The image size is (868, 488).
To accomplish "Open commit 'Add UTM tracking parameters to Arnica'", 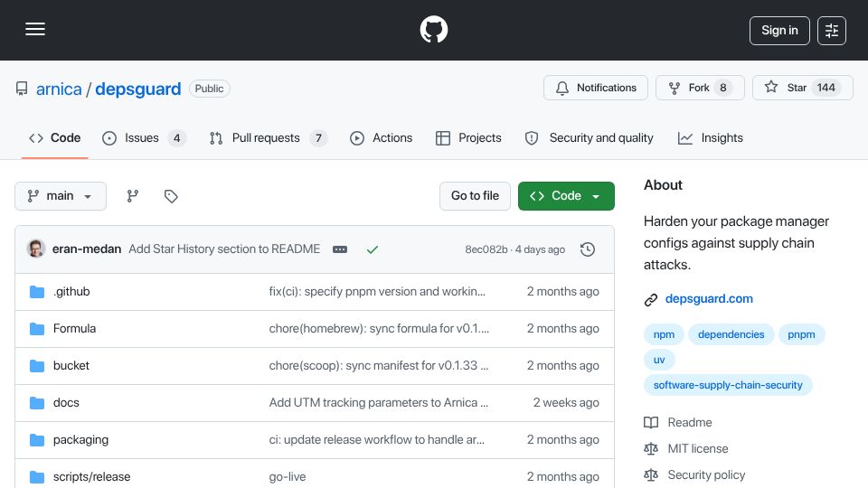I will tap(379, 403).
